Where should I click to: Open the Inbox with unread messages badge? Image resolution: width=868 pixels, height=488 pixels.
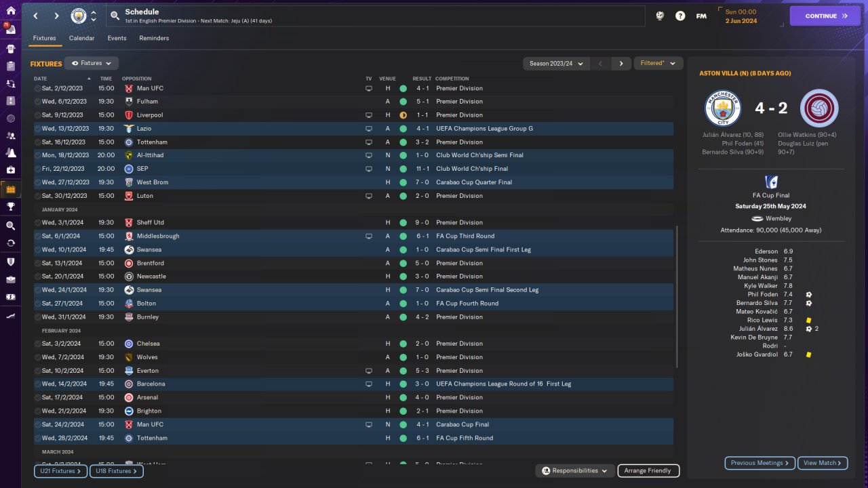(10, 30)
